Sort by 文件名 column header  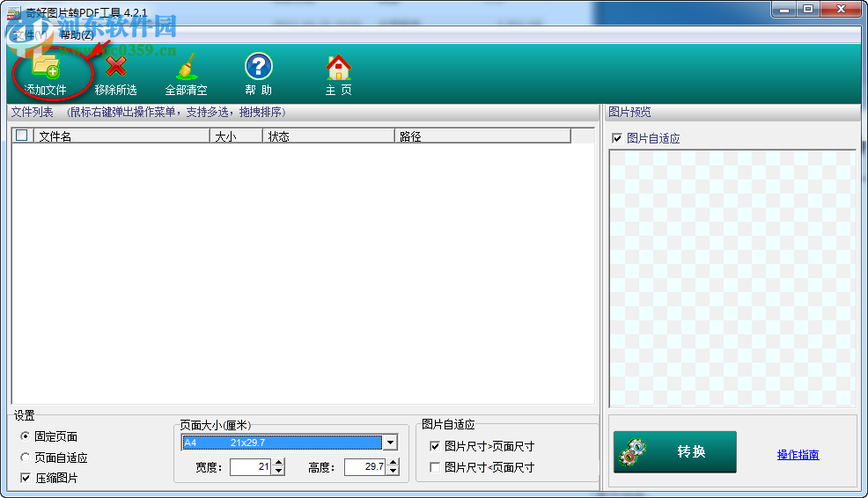tap(121, 136)
